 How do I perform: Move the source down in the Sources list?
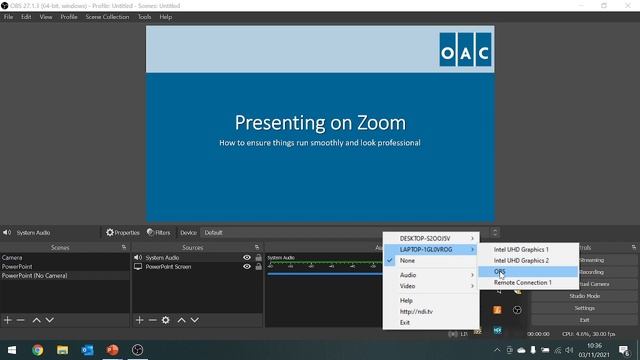195,320
